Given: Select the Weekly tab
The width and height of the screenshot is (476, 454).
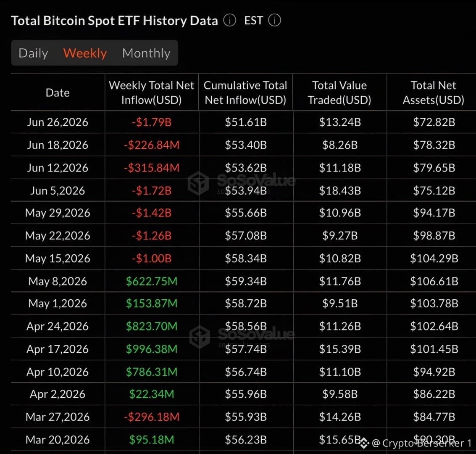Looking at the screenshot, I should 85,53.
